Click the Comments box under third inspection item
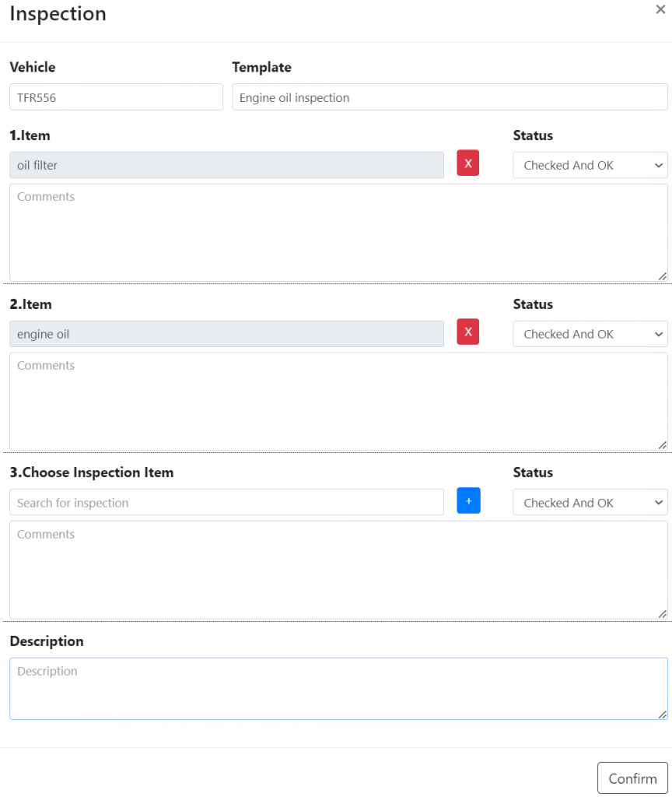The height and width of the screenshot is (797, 672). [x=339, y=571]
